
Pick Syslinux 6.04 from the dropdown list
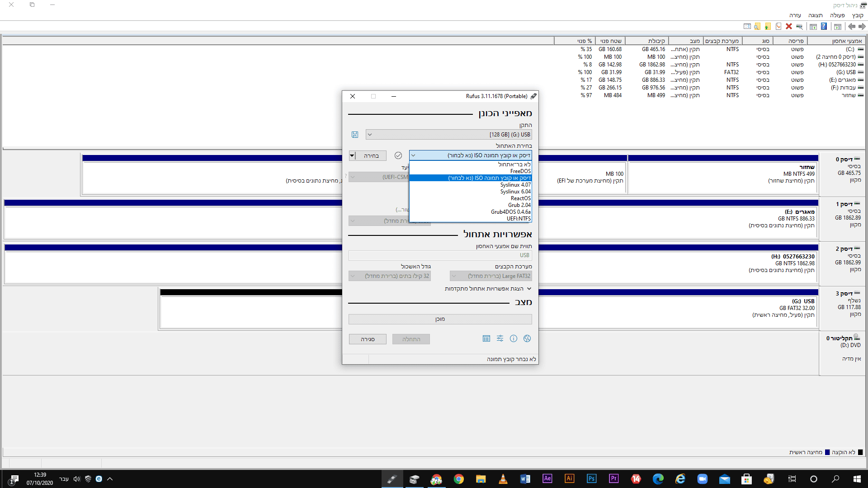point(515,192)
